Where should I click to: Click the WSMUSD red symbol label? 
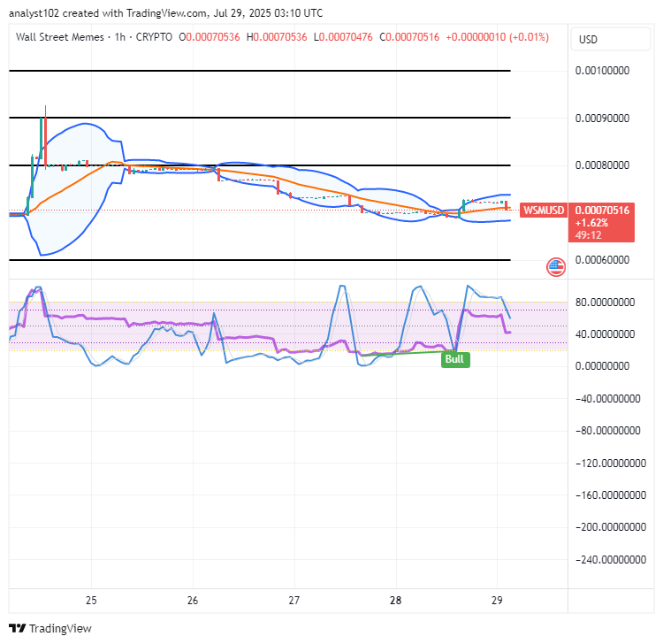544,210
